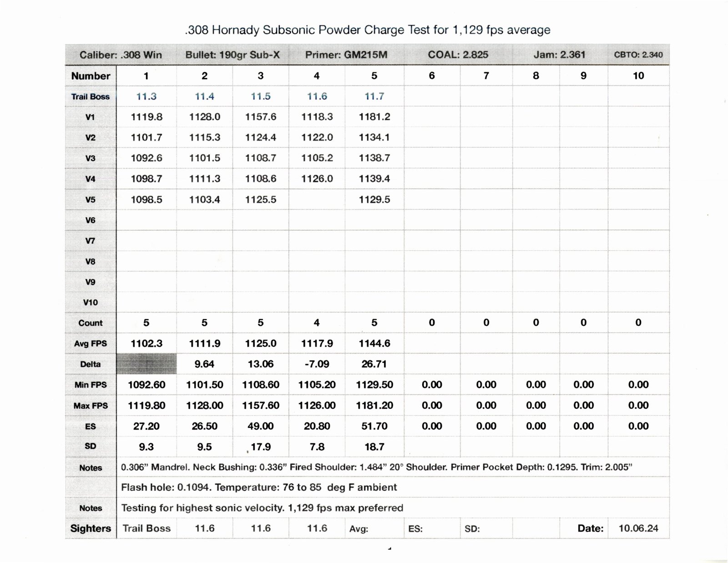728x563 pixels.
Task: Click the V1 value 1128.0
Action: [205, 117]
